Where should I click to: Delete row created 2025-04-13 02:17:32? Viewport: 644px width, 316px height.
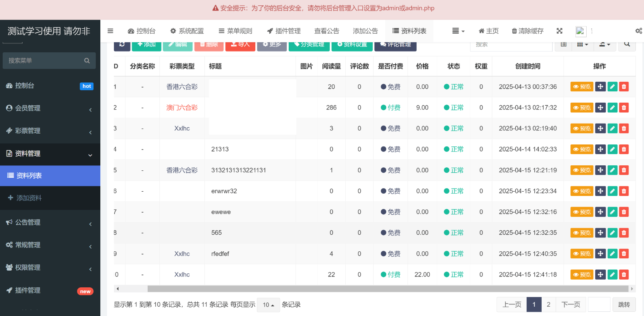(624, 108)
